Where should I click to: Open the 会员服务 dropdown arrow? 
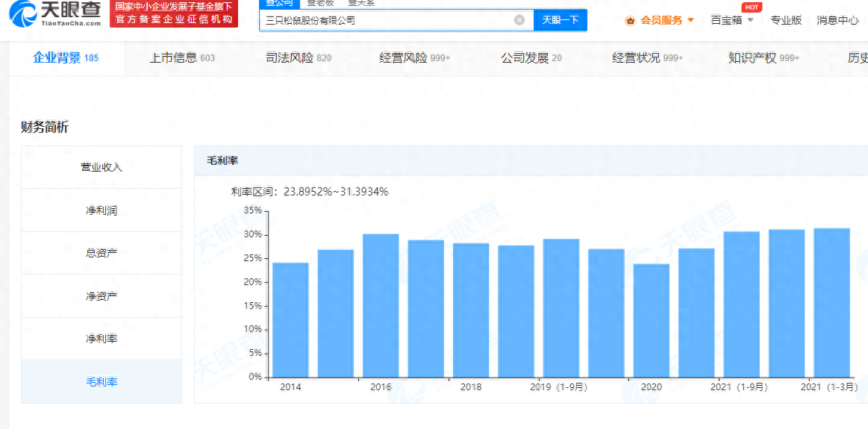point(690,20)
